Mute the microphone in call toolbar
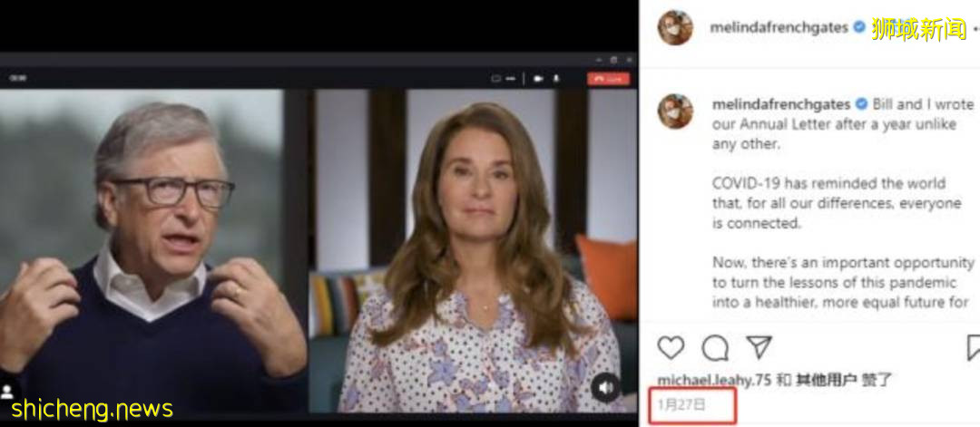This screenshot has height=427, width=980. (555, 79)
